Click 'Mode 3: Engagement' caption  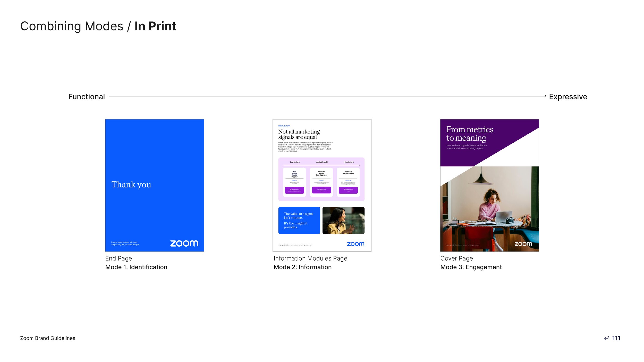click(x=471, y=267)
